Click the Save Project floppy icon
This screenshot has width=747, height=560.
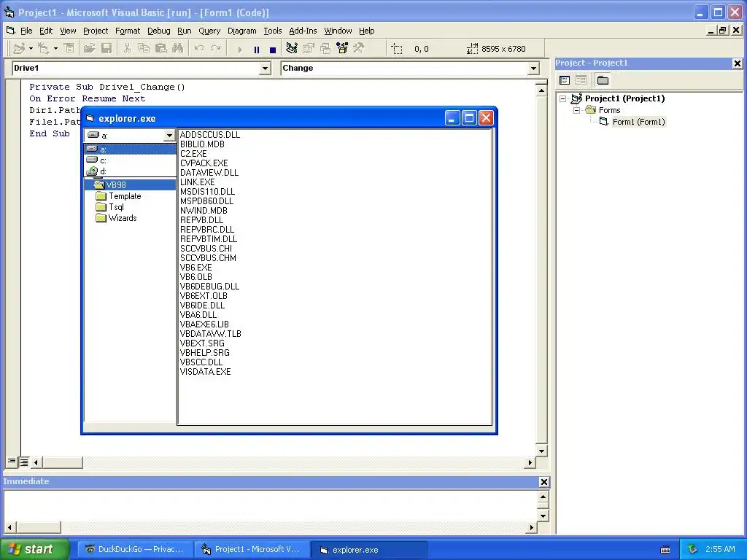[107, 49]
